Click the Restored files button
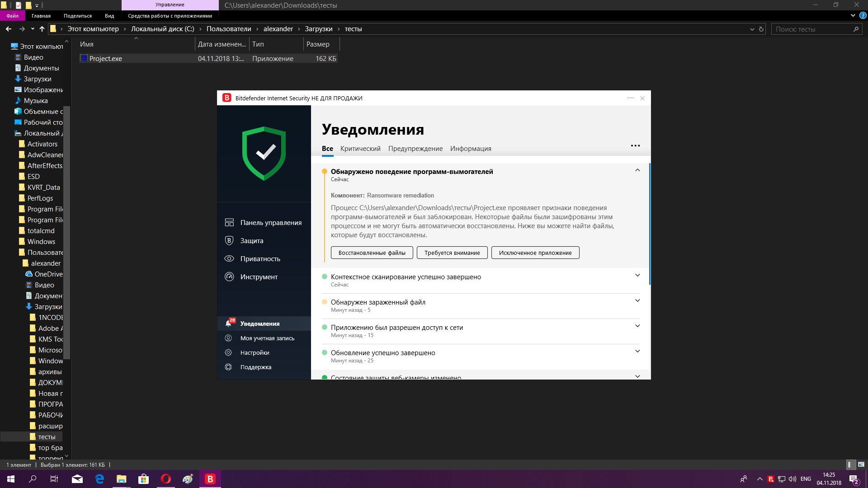868x488 pixels. coord(372,253)
